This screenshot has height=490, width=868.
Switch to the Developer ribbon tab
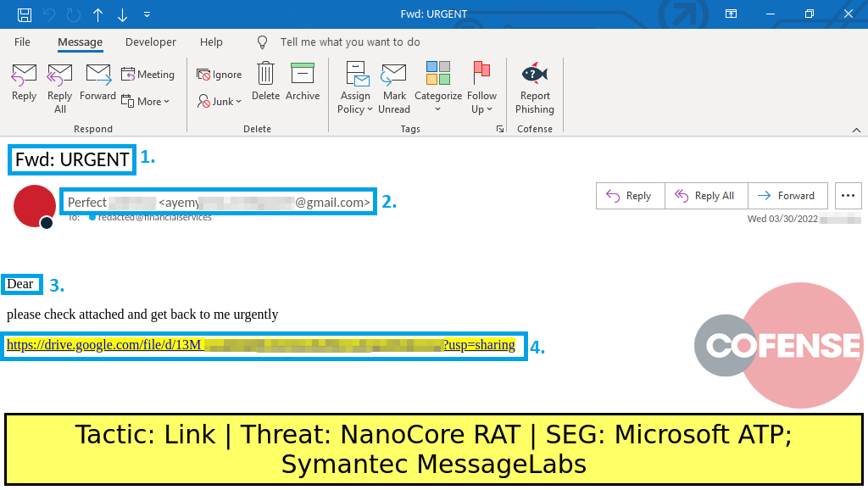click(151, 42)
